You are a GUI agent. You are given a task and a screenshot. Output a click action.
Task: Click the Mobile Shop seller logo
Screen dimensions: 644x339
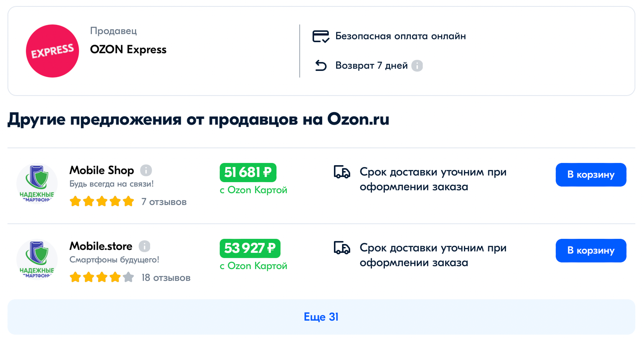click(37, 184)
